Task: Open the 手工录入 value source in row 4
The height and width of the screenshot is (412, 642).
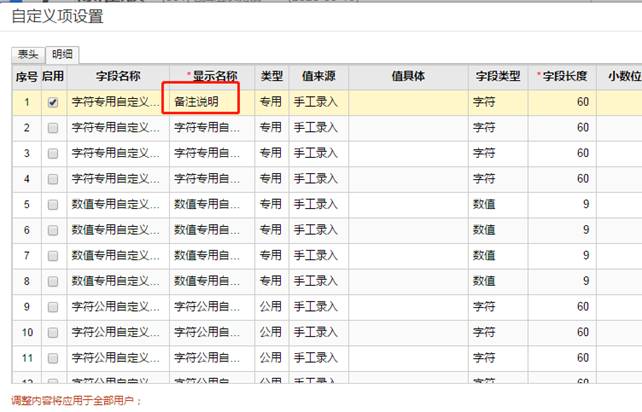Action: point(319,179)
